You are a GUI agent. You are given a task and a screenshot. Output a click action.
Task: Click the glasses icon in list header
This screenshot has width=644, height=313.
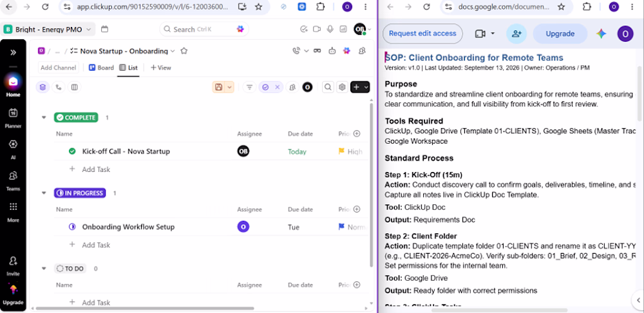coord(317,51)
